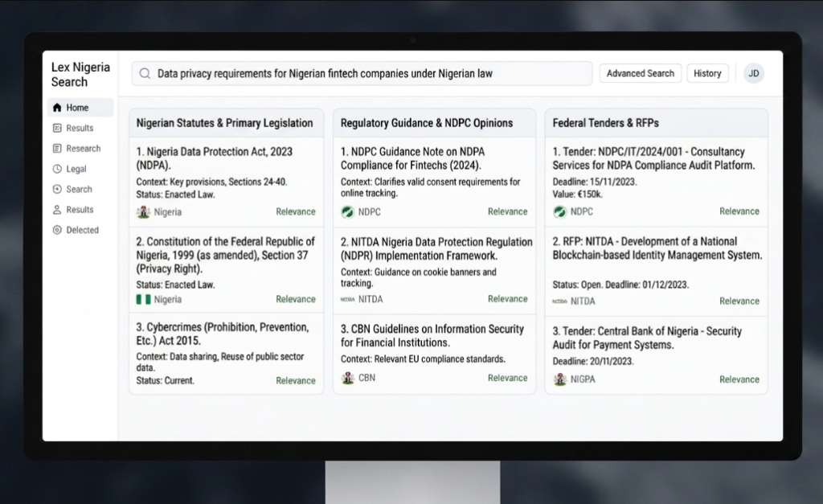The image size is (823, 504).
Task: Open Advanced Search
Action: (641, 73)
